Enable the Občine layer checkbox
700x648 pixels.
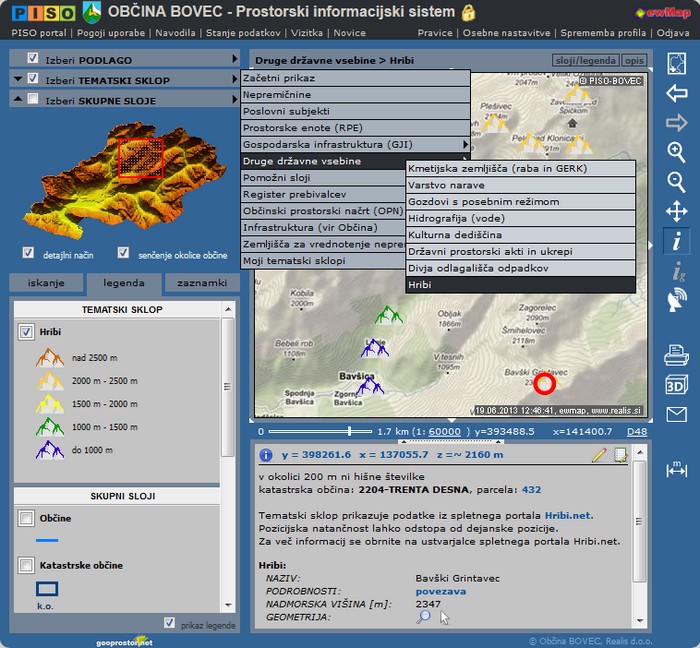click(27, 518)
